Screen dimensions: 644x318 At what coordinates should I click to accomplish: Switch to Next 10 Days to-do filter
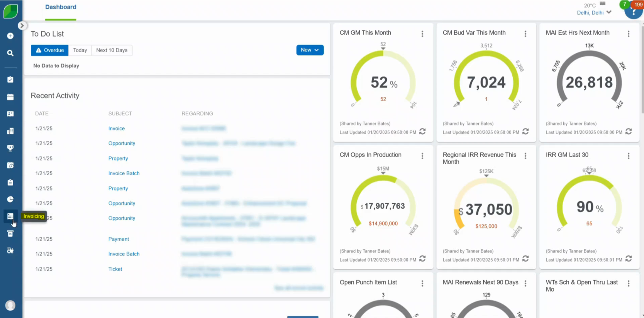tap(112, 50)
